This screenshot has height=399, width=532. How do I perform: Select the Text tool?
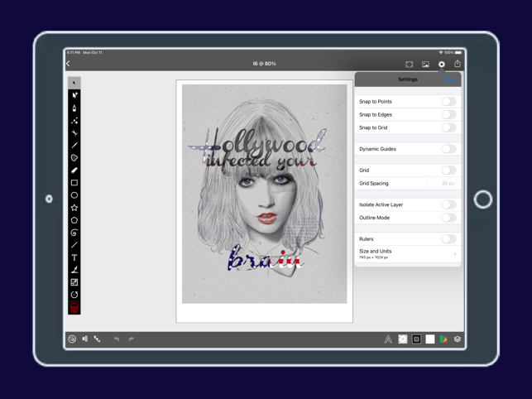pyautogui.click(x=74, y=257)
